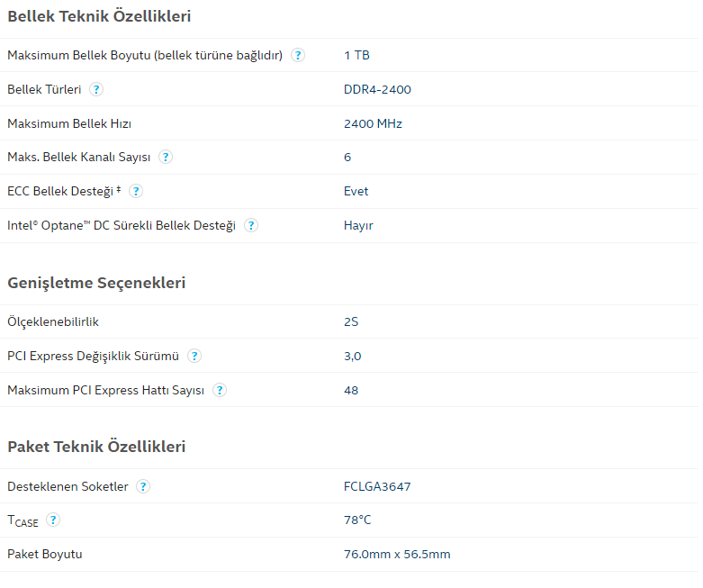Select the 1 TB maximum memory value
This screenshot has height=588, width=703.
click(x=356, y=55)
